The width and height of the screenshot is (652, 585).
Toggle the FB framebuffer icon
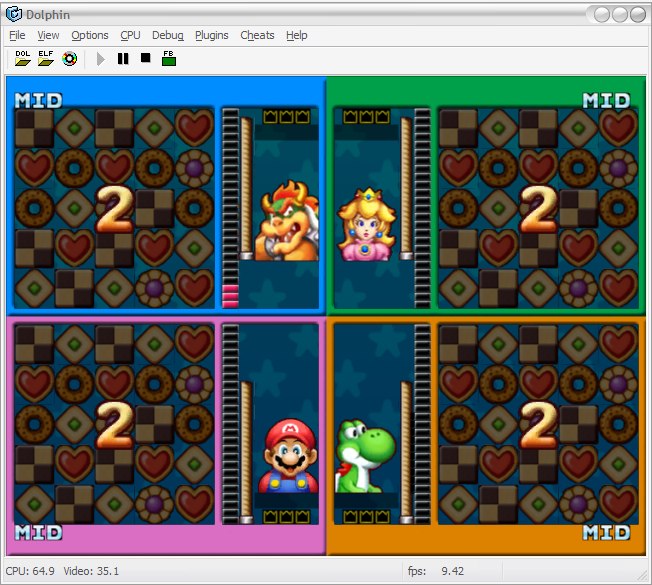pyautogui.click(x=169, y=59)
